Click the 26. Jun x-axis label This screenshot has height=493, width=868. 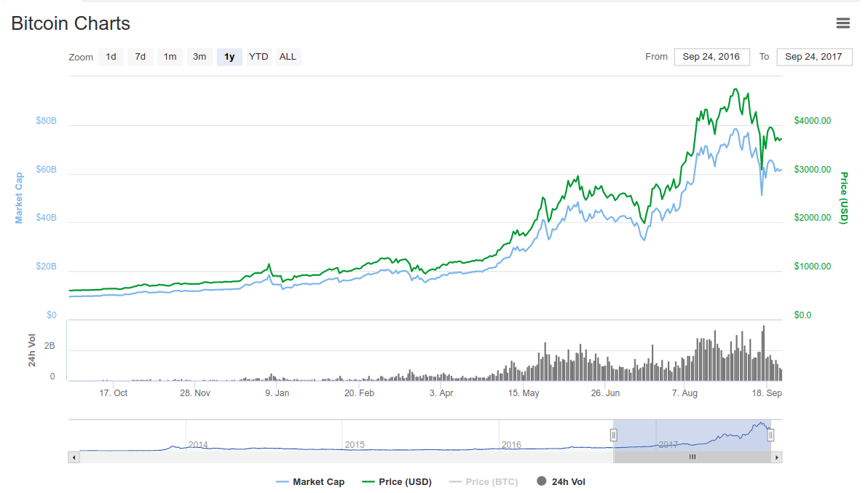tap(605, 393)
